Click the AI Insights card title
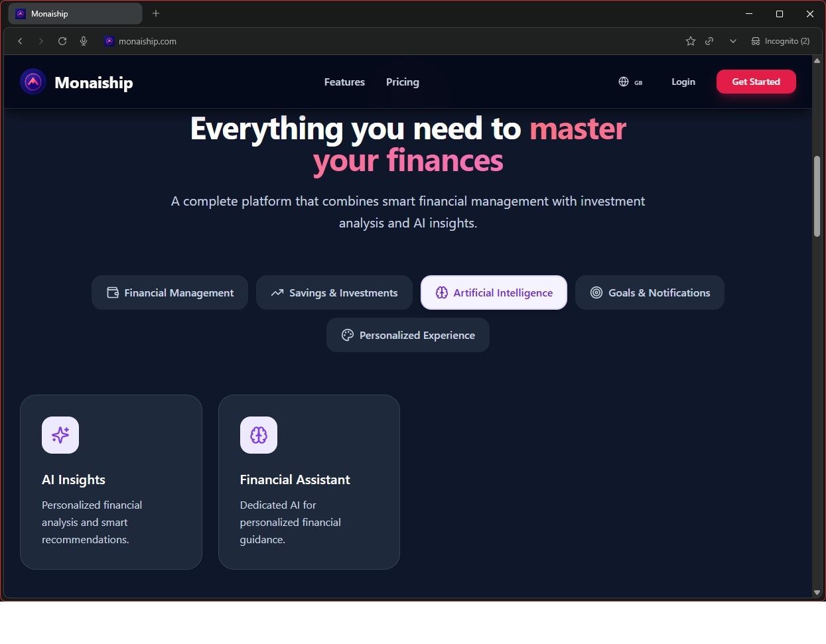This screenshot has width=826, height=644. click(x=74, y=480)
